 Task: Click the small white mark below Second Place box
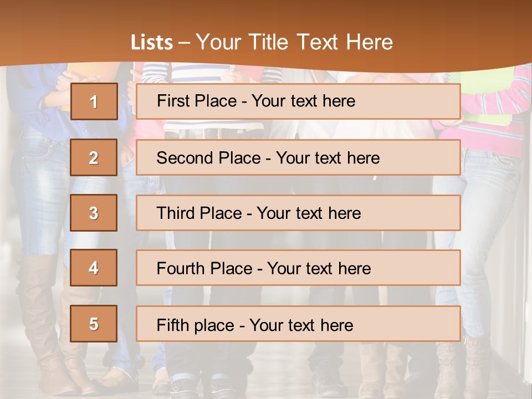click(x=375, y=178)
